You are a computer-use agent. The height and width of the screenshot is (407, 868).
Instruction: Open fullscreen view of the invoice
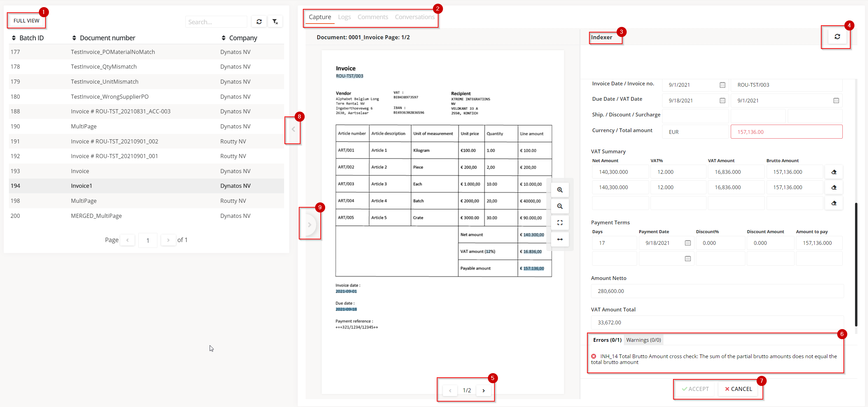click(x=560, y=222)
